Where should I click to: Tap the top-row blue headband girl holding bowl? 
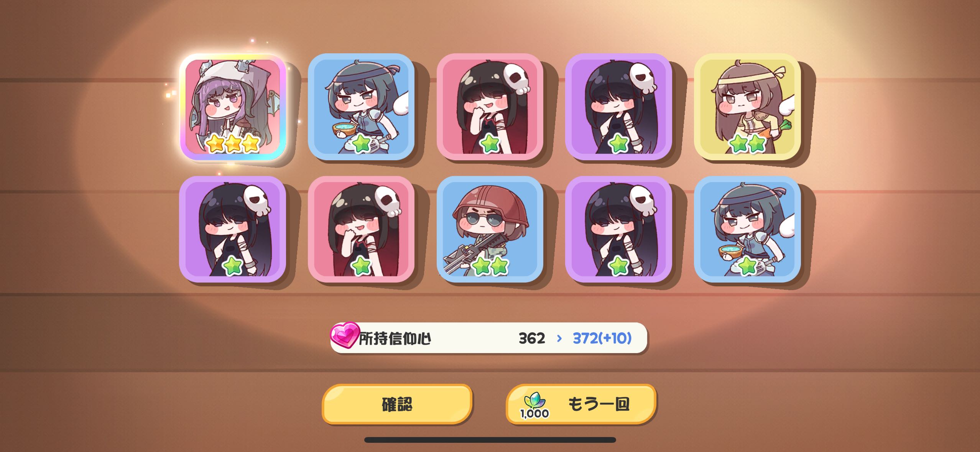click(x=361, y=107)
